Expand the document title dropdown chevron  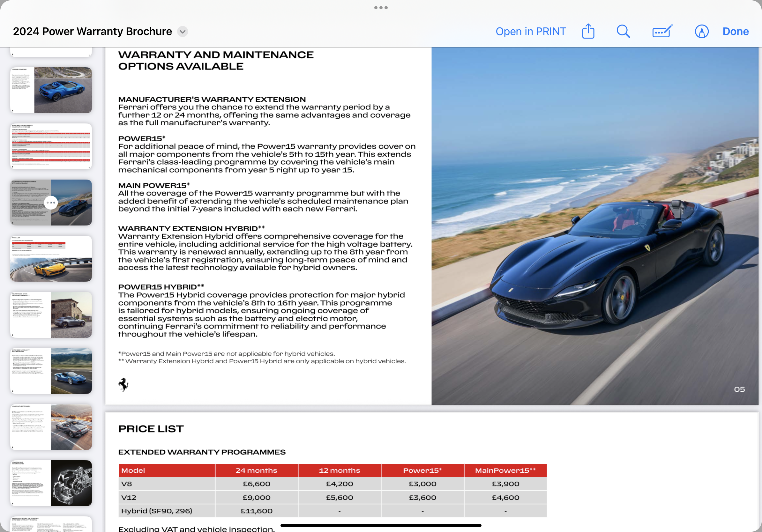[183, 32]
